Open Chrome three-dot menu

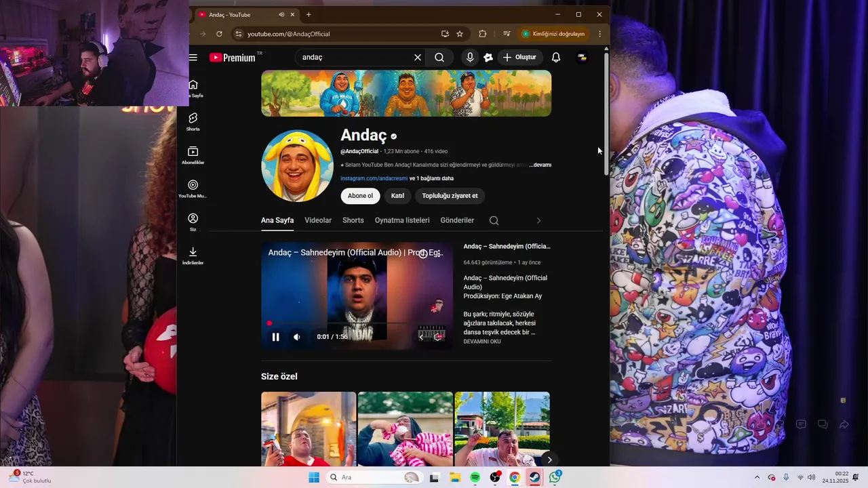[599, 34]
